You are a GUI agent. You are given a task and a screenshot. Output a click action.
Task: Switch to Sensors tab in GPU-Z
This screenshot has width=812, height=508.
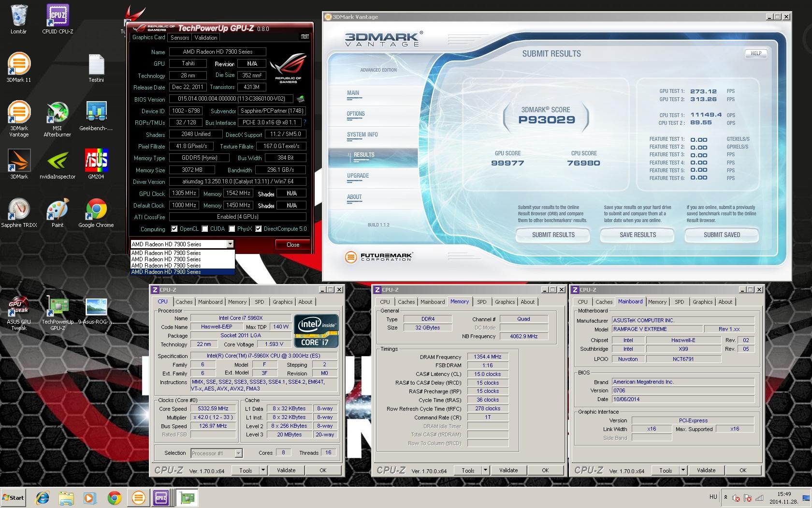click(180, 38)
